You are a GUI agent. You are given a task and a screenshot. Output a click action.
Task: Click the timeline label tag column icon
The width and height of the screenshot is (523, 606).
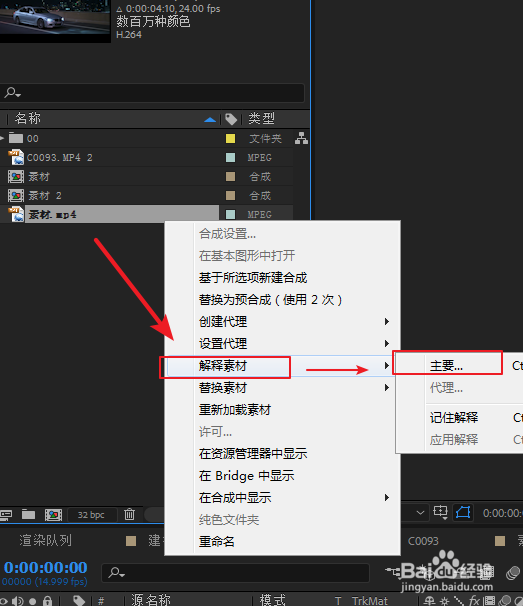[79, 601]
